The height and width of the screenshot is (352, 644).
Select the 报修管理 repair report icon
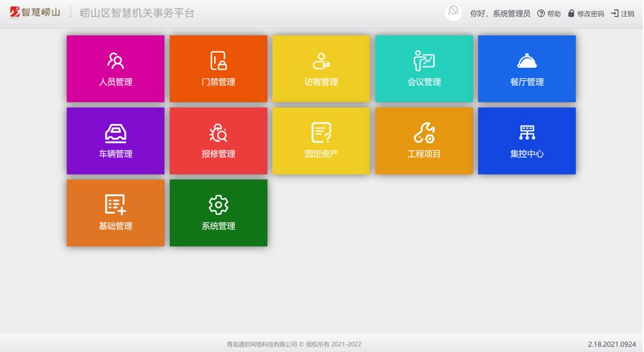point(218,133)
